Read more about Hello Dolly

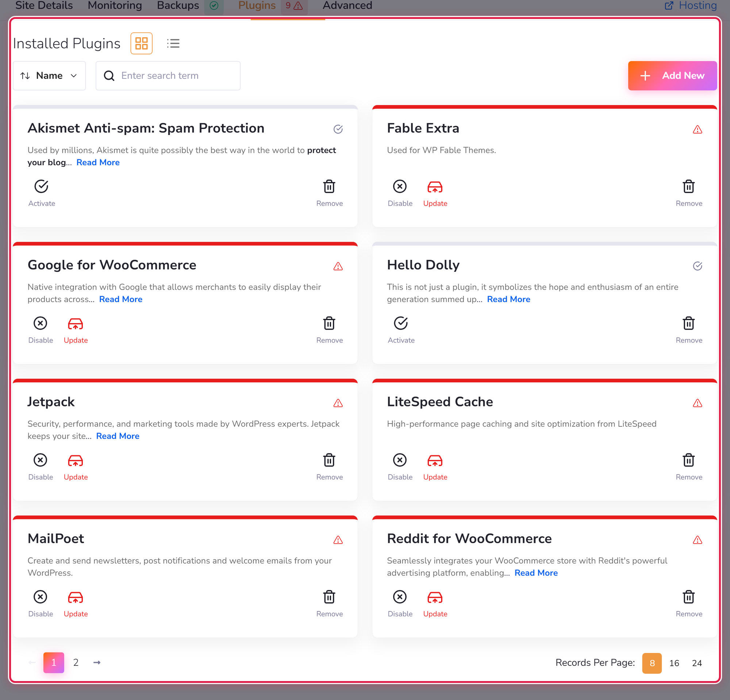pyautogui.click(x=508, y=299)
